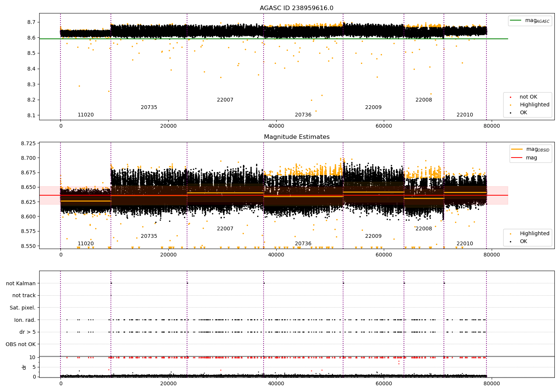Click the 'Magnitude Estimates' subplot title
Image resolution: width=560 pixels, height=392 pixels.
point(297,137)
